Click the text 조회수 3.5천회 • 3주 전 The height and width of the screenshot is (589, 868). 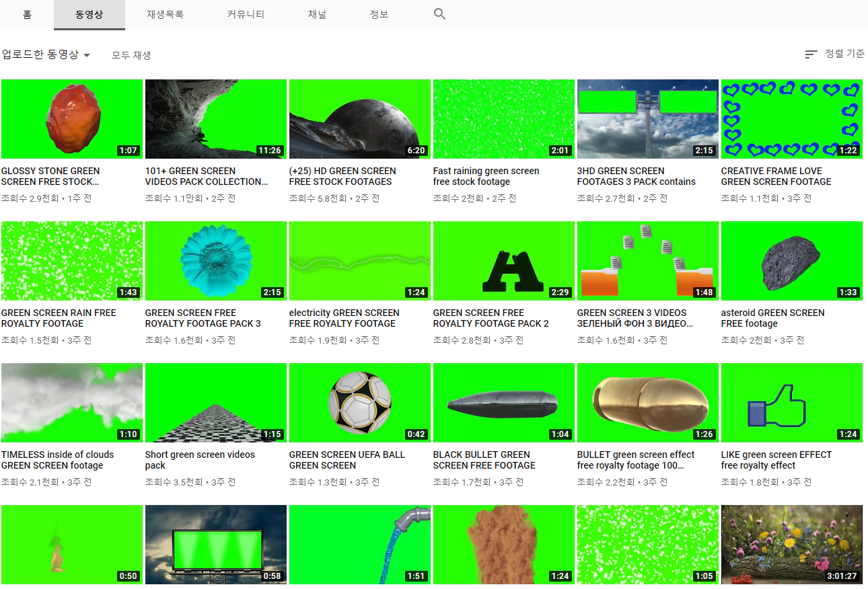click(190, 482)
